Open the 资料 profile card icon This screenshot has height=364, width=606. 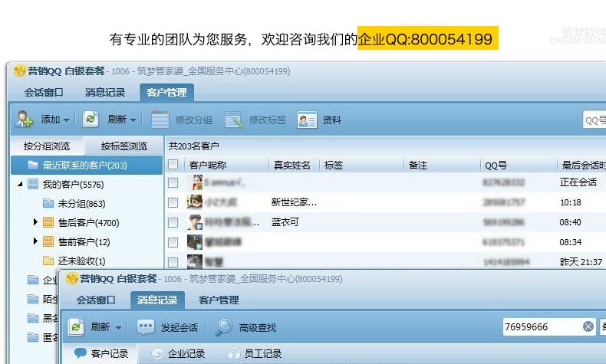307,120
